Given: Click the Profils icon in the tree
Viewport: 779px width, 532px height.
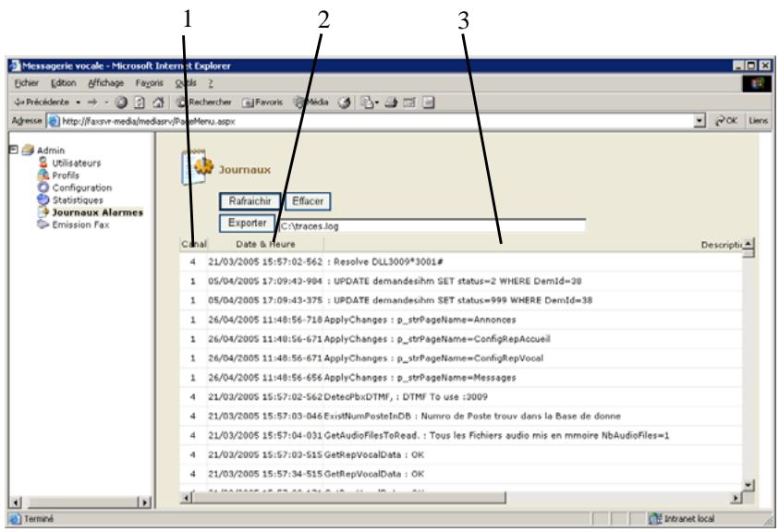Looking at the screenshot, I should click(43, 175).
